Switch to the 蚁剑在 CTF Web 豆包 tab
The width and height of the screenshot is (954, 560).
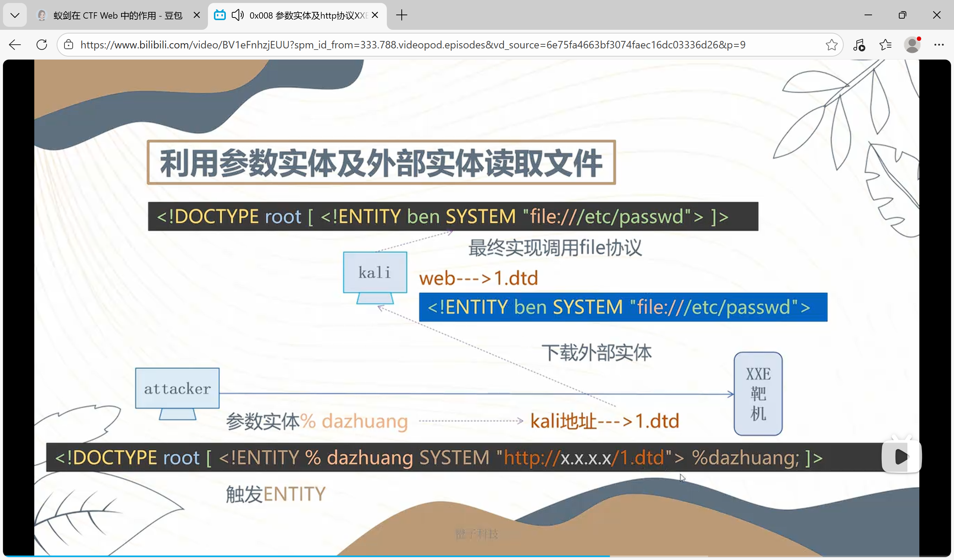[117, 15]
